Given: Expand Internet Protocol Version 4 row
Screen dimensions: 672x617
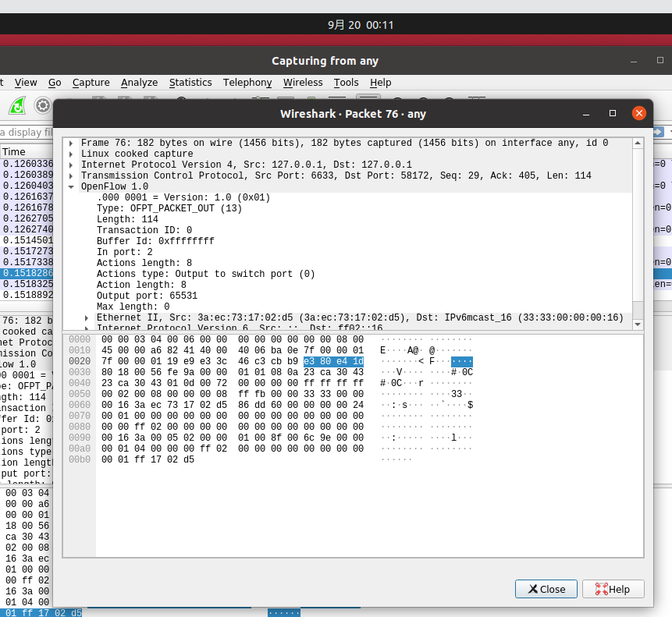Looking at the screenshot, I should coord(71,165).
